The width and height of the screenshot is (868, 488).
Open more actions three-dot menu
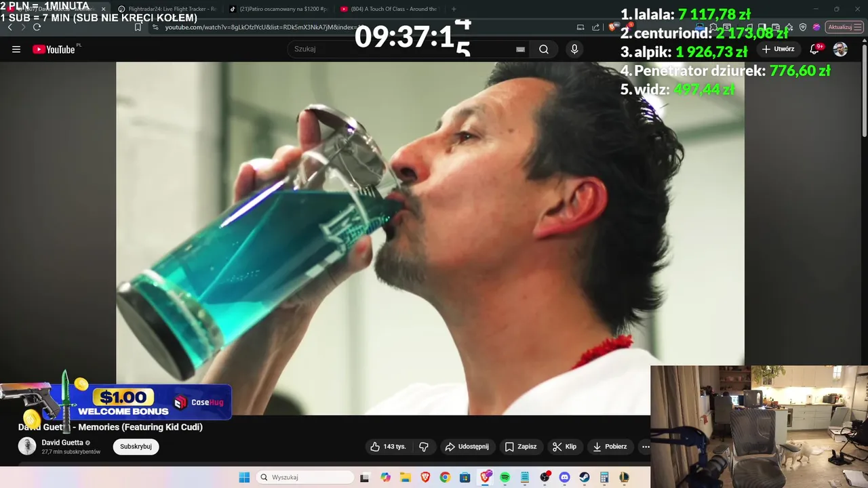pyautogui.click(x=646, y=447)
